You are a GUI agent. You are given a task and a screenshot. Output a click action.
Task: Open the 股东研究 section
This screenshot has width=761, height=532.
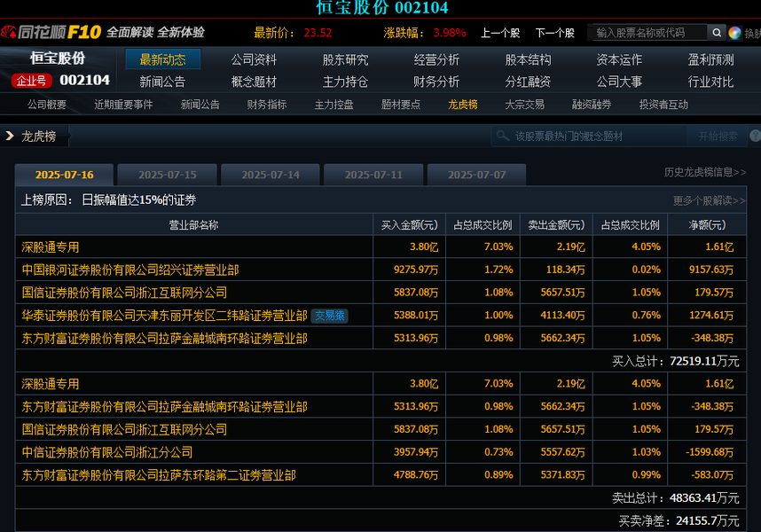(346, 59)
